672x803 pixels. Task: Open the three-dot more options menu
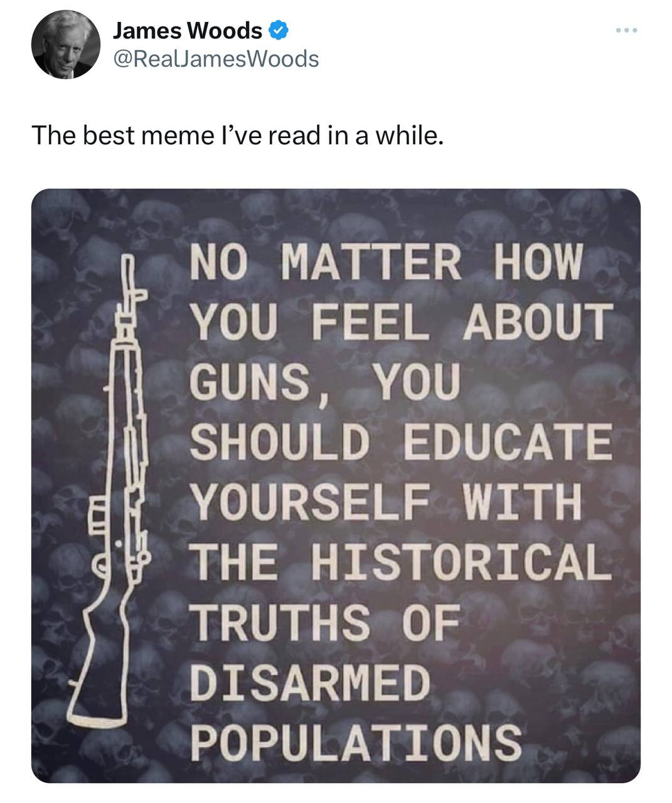626,30
